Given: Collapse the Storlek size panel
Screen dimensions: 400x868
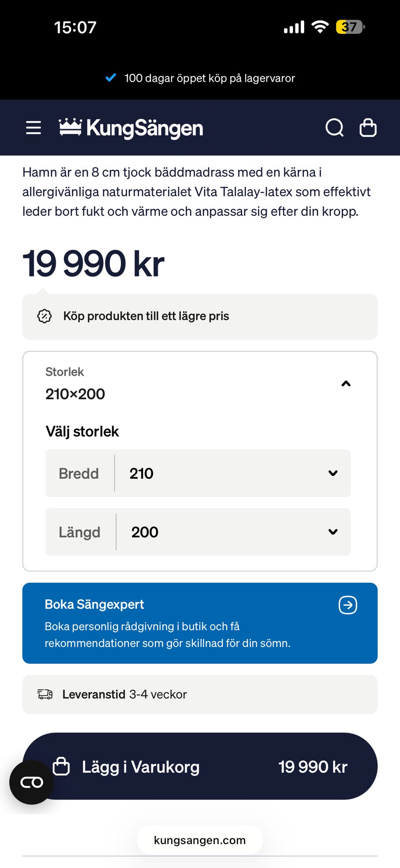Looking at the screenshot, I should (x=346, y=383).
